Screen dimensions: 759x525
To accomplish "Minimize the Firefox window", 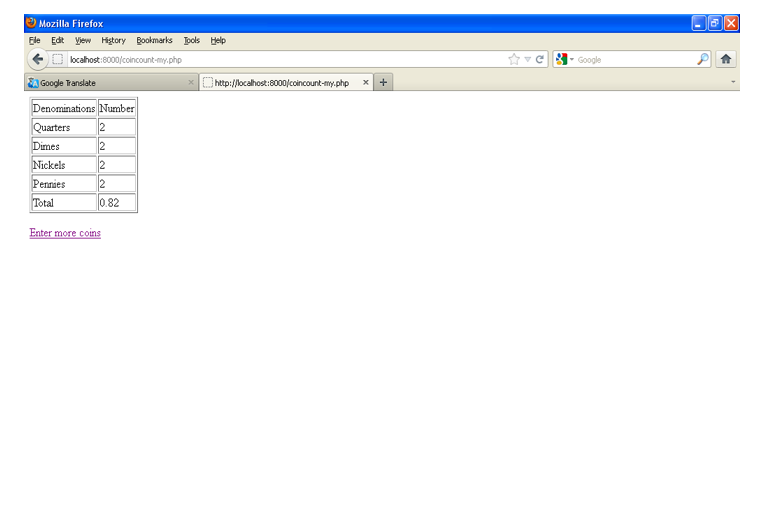I will tap(698, 23).
